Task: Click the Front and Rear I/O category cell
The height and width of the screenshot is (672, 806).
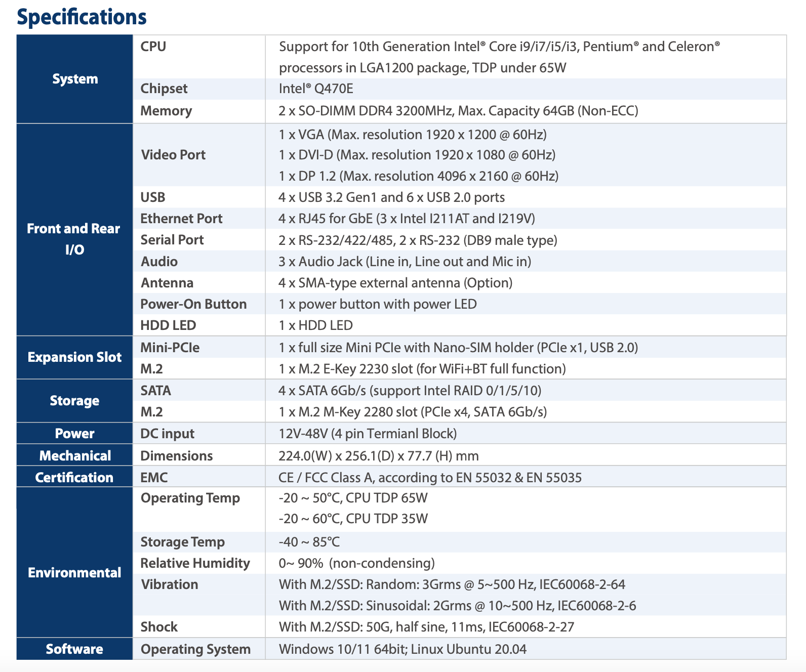Action: 74,239
